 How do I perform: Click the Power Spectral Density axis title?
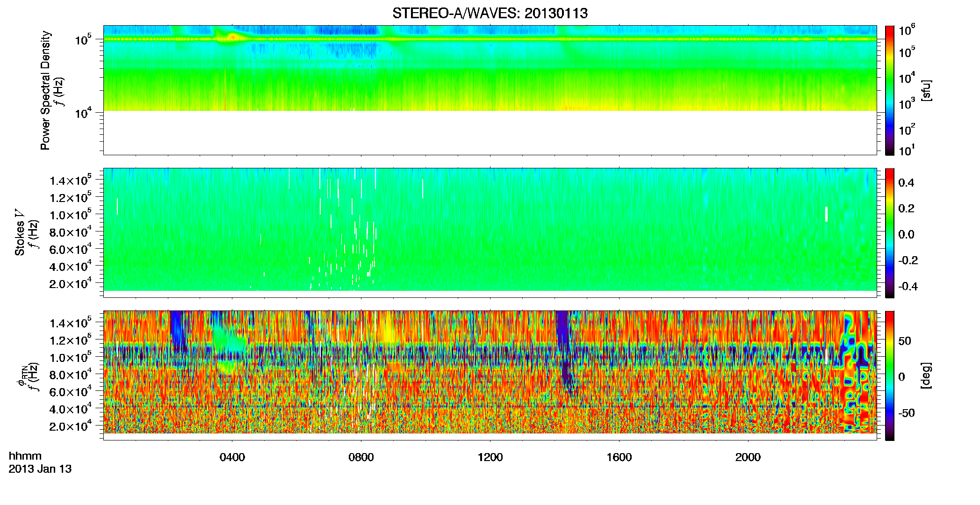click(45, 90)
